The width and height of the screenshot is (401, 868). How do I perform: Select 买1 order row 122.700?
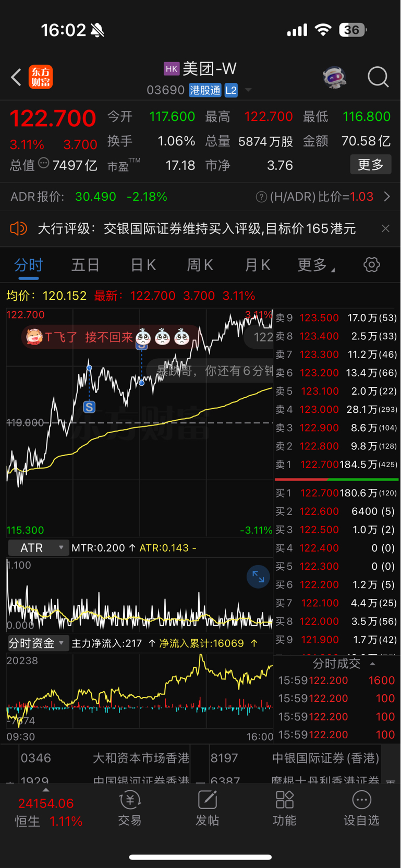coord(336,493)
